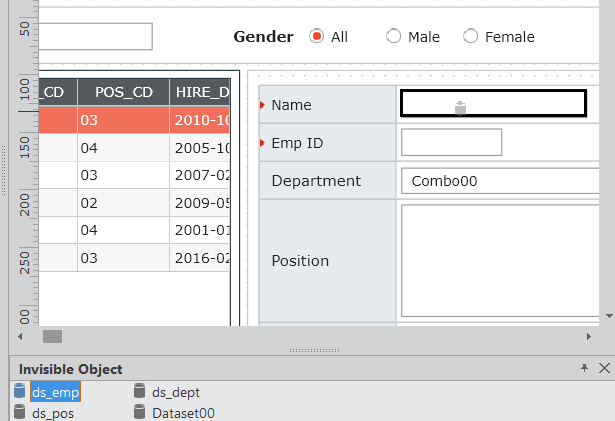The height and width of the screenshot is (421, 615).
Task: Click the Position field label
Action: 300,261
